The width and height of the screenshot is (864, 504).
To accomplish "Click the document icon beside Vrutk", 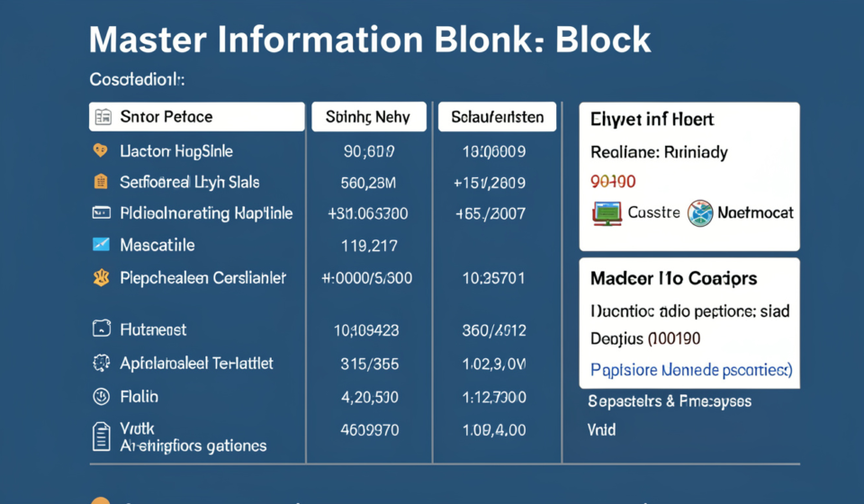I will click(102, 436).
